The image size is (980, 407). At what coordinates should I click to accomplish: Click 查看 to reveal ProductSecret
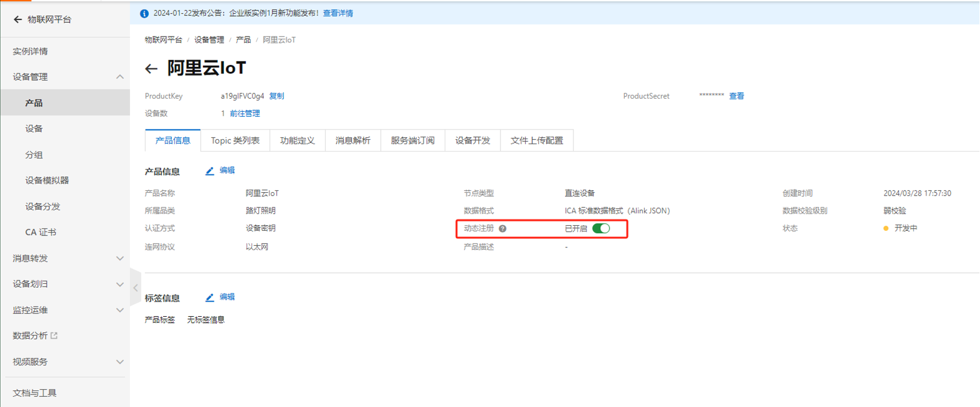point(737,96)
